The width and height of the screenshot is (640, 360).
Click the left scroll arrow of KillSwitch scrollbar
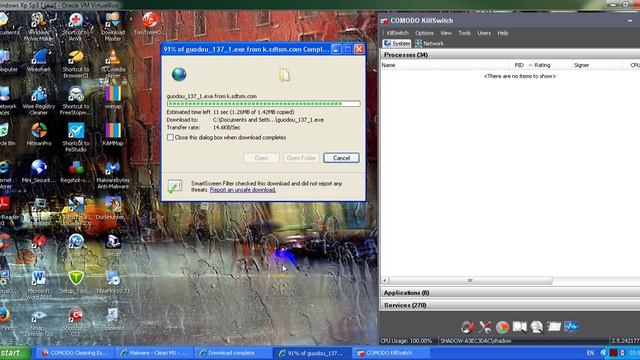384,280
